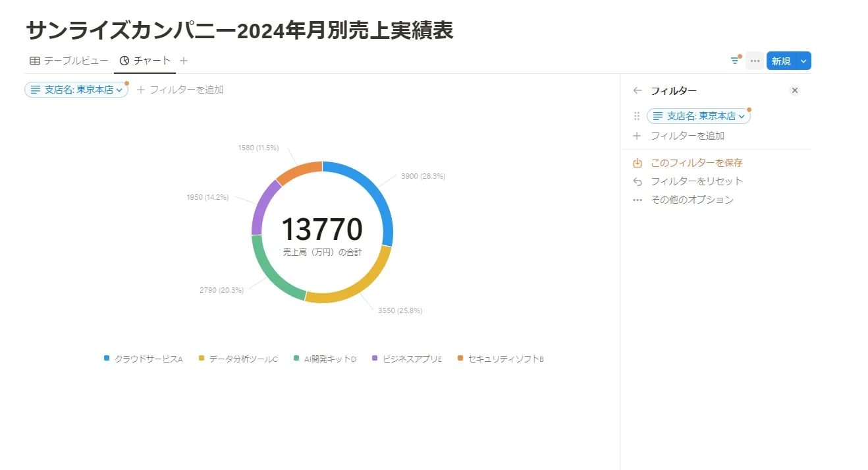Close the フィルター side panel
This screenshot has width=868, height=470.
[x=795, y=90]
